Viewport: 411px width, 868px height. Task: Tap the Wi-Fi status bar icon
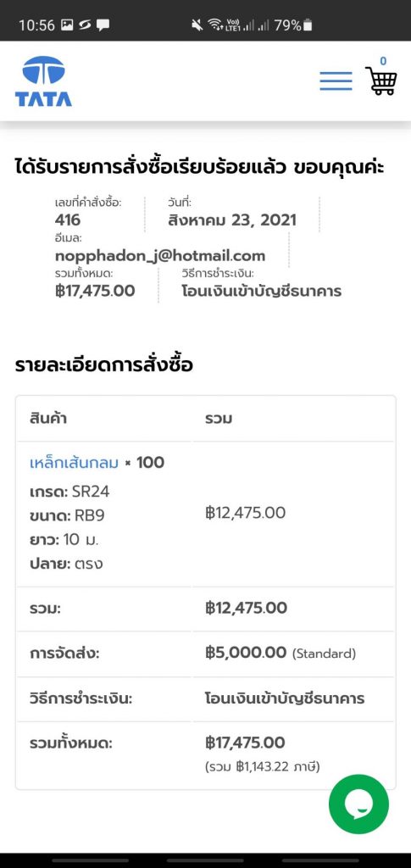214,25
